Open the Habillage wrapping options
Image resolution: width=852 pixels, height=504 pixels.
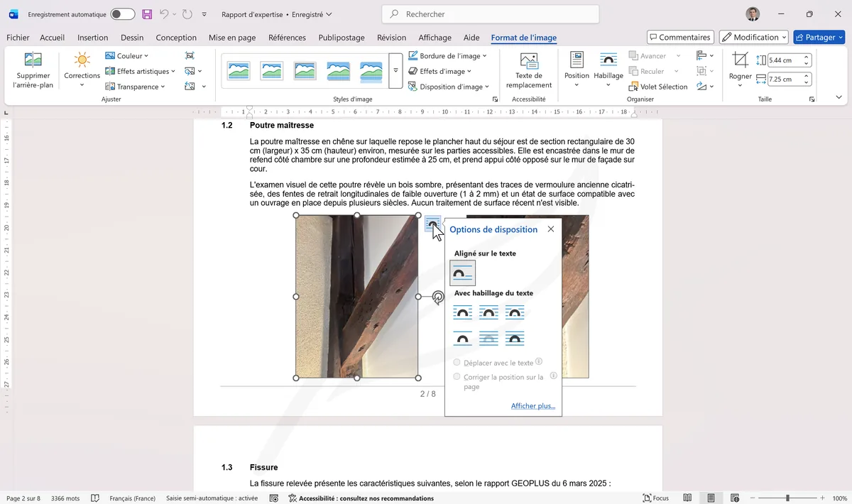(608, 69)
